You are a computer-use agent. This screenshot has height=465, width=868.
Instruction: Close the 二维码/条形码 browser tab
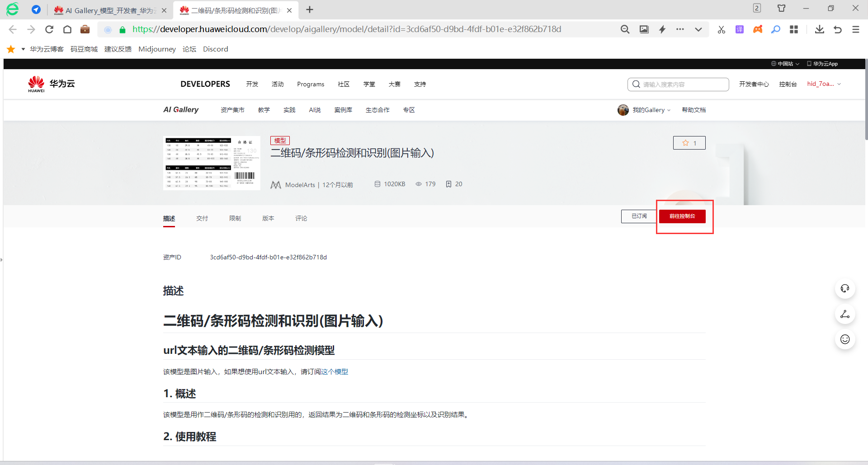[x=289, y=10]
